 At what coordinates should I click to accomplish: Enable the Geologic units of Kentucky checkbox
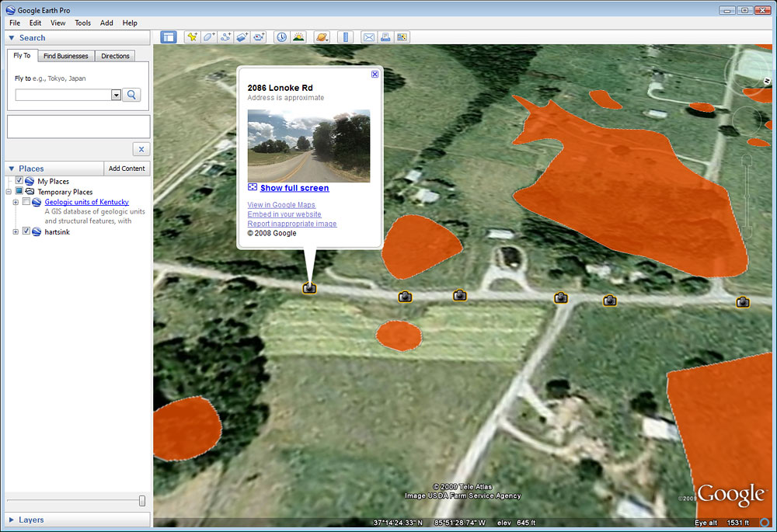coord(26,202)
